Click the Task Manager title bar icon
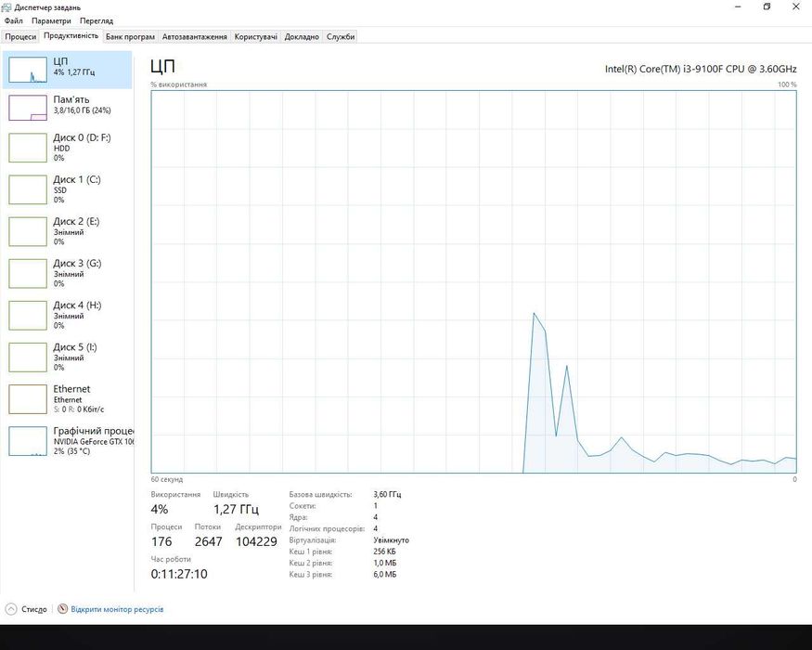Screen dimensions: 812x650 [x=6, y=7]
